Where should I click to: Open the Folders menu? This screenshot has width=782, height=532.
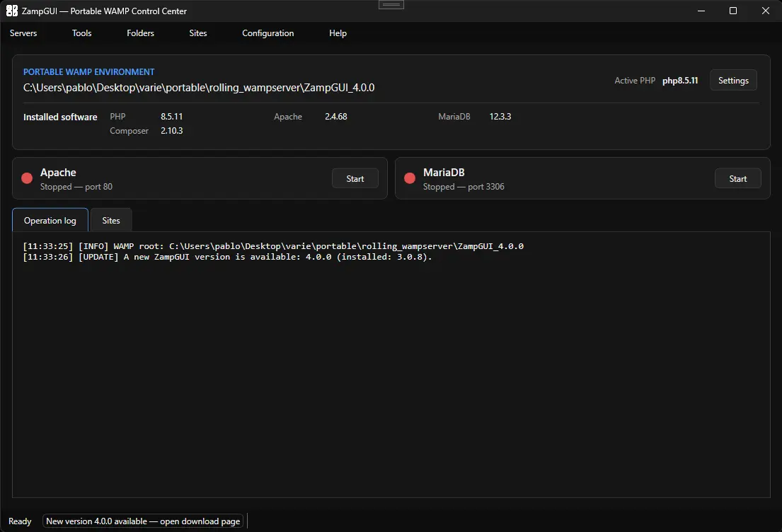click(140, 33)
